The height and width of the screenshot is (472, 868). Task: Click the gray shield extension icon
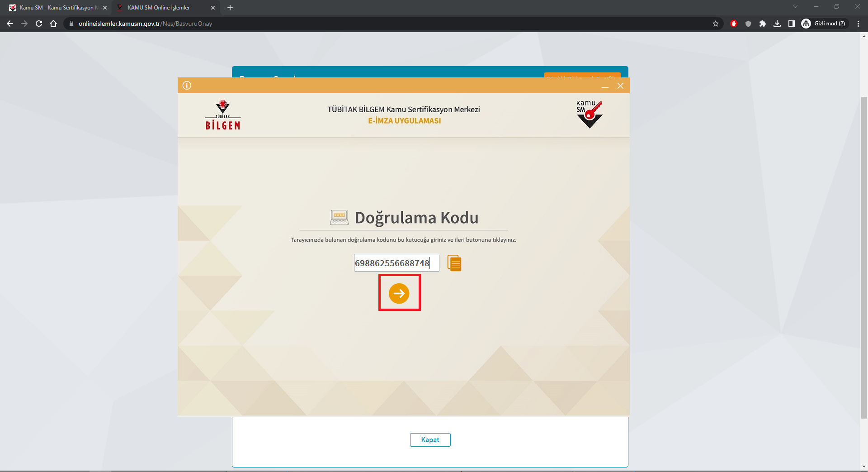tap(748, 24)
